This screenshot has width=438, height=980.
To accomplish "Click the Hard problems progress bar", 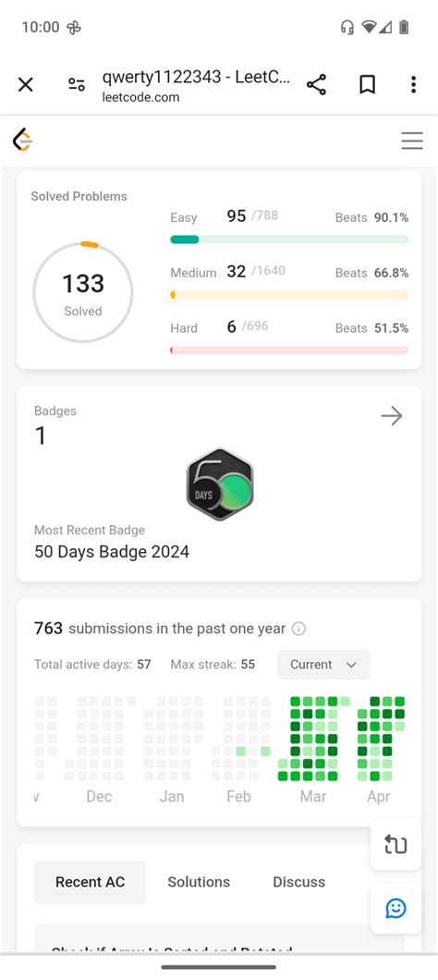I will click(289, 350).
